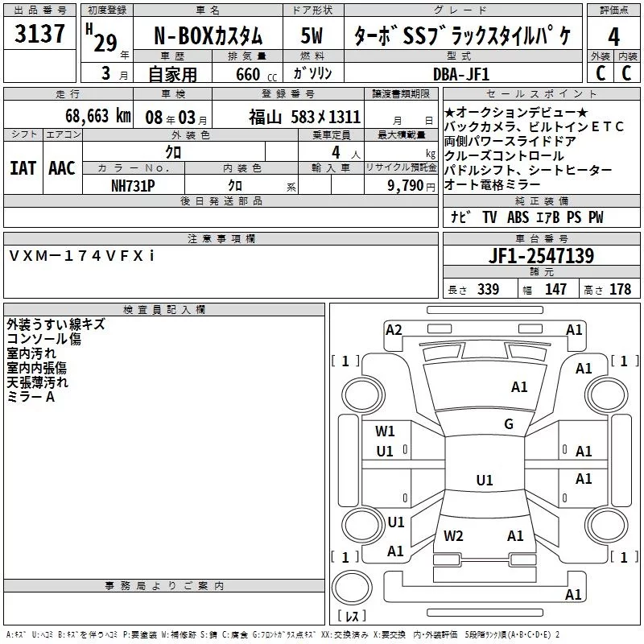Select the G windshield mark on the diagram
This screenshot has height=644, width=644.
pyautogui.click(x=509, y=423)
